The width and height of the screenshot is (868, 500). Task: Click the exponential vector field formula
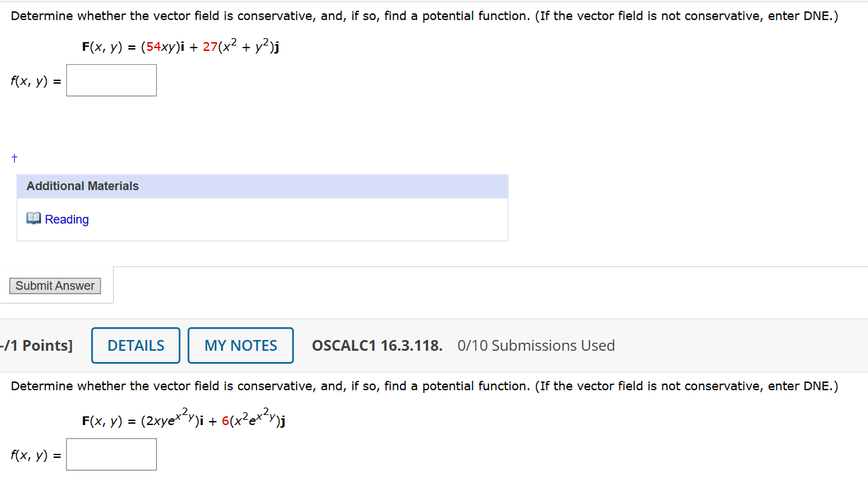pos(182,420)
